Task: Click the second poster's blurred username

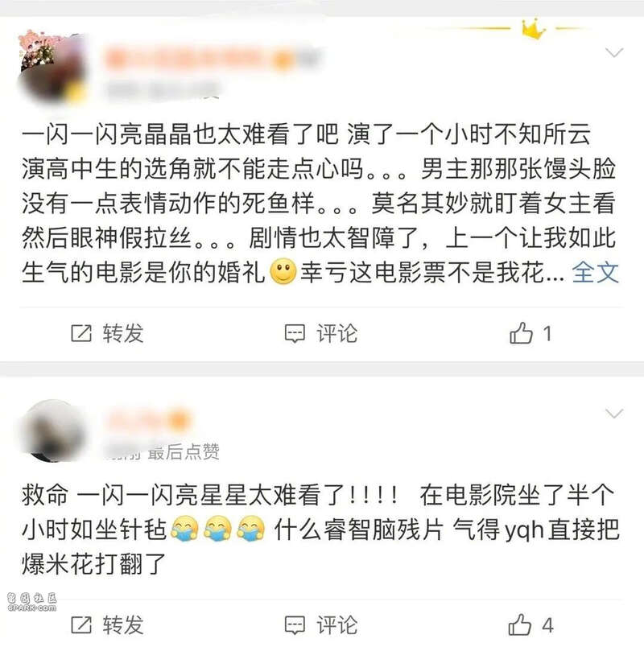Action: (x=148, y=420)
